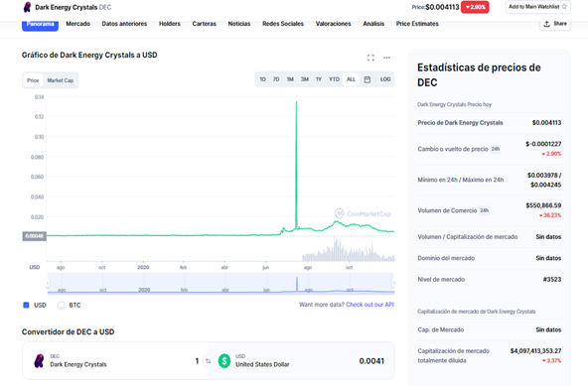Click the USD converted value 0.0041
This screenshot has height=386, width=588.
(x=371, y=361)
